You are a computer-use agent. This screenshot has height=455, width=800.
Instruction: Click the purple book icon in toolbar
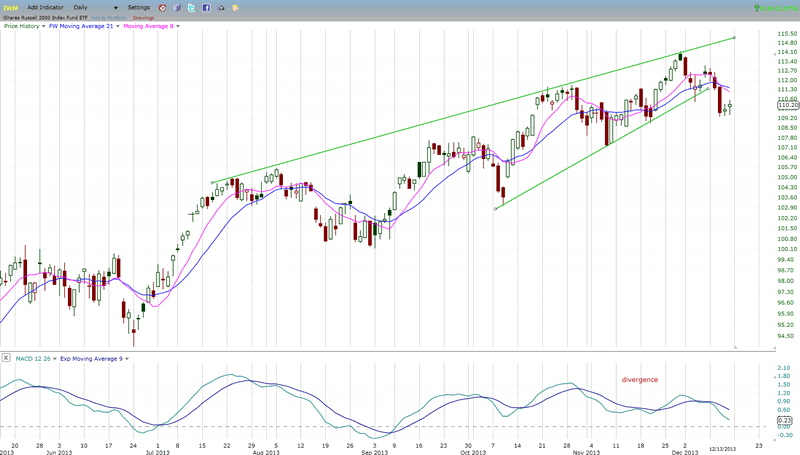(x=177, y=8)
